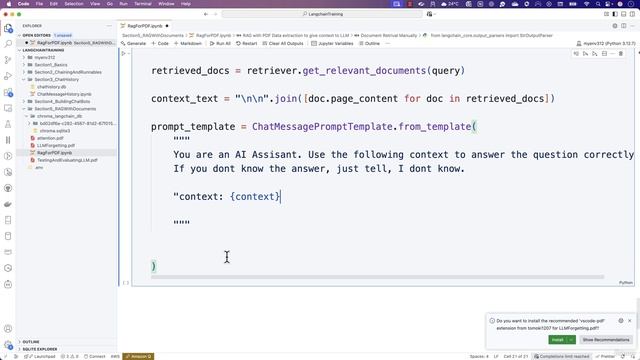This screenshot has width=640, height=360.
Task: Toggle primary sidebar layout icon at top right
Action: tap(615, 14)
